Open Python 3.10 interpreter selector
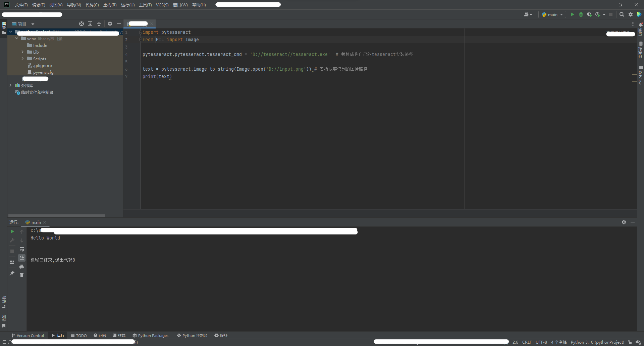This screenshot has height=346, width=644. (x=597, y=342)
